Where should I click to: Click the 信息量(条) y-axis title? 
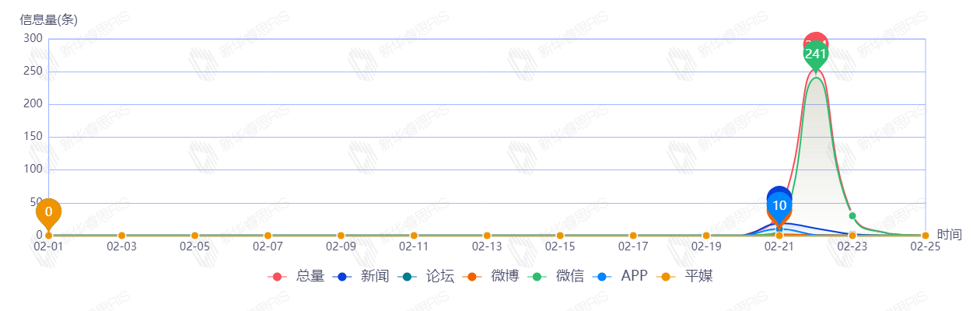coord(48,21)
